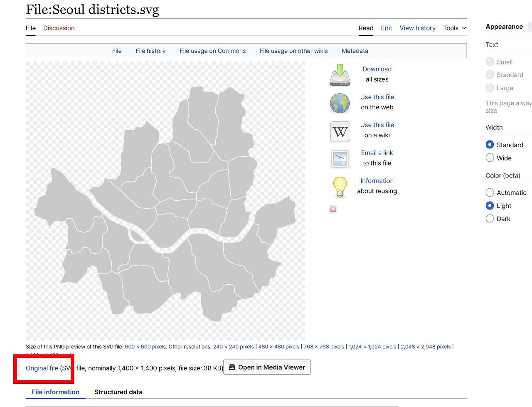Image resolution: width=532 pixels, height=407 pixels.
Task: Jump to File history section
Action: (150, 51)
